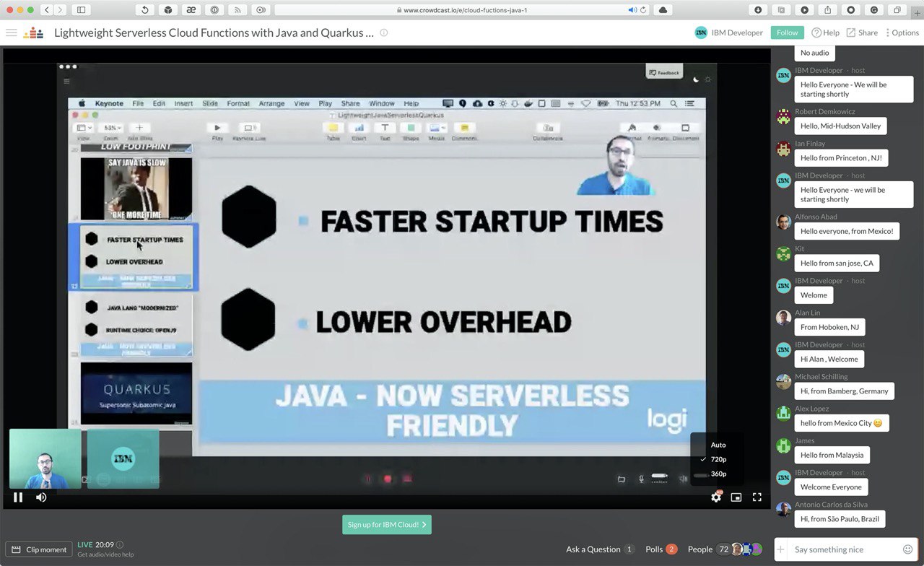Click the Clip moment button
Viewport: 924px width, 566px height.
click(39, 549)
